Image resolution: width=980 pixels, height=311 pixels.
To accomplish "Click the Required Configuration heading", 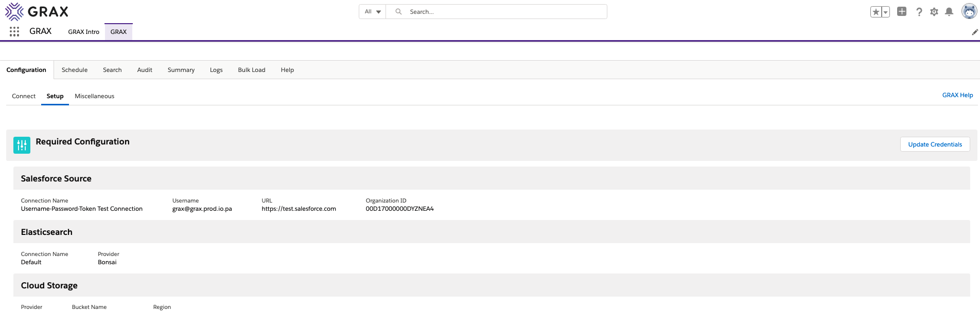I will [x=82, y=141].
